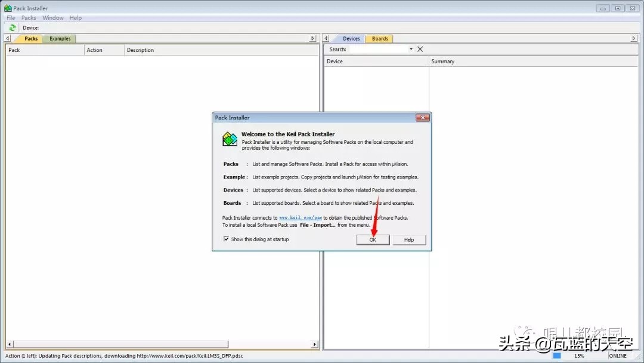The image size is (644, 363).
Task: Click the Action column header
Action: [104, 50]
